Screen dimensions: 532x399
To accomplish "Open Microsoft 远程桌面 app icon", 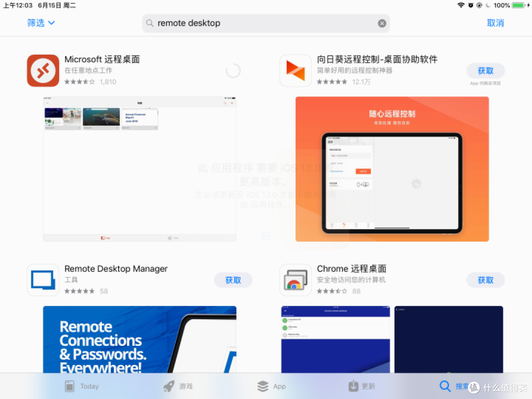I will pyautogui.click(x=43, y=70).
